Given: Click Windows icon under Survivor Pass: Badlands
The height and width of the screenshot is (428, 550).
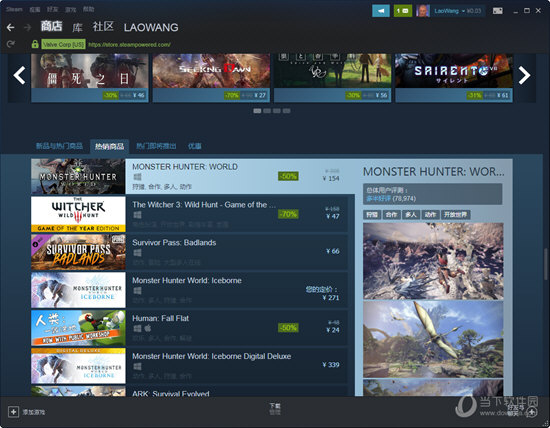Looking at the screenshot, I should (138, 252).
